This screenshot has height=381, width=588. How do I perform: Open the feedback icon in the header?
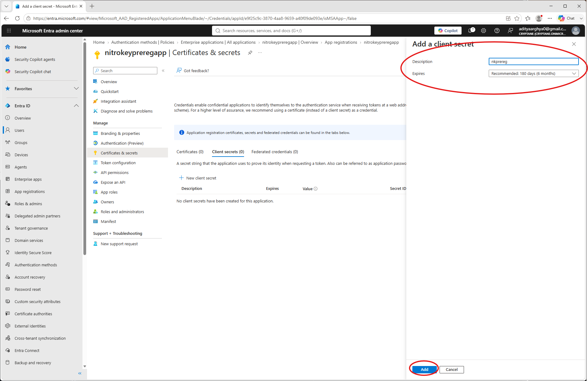tap(510, 31)
